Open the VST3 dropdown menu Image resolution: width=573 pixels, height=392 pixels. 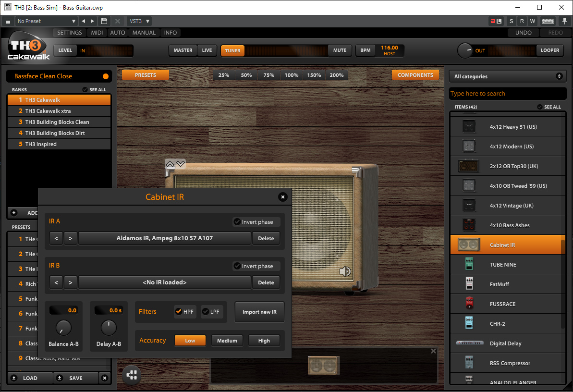pyautogui.click(x=139, y=21)
